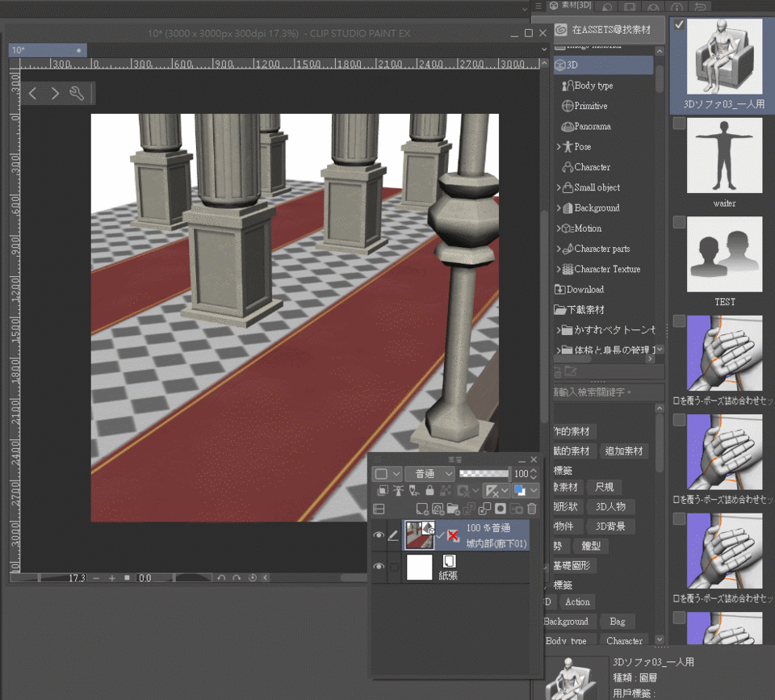Toggle visibility of the 城内部(廊下01) layer
Viewport: 775px width, 700px height.
click(379, 534)
